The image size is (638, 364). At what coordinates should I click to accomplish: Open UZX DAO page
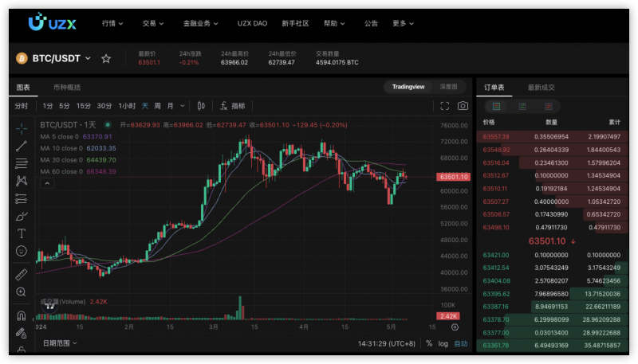click(x=252, y=24)
